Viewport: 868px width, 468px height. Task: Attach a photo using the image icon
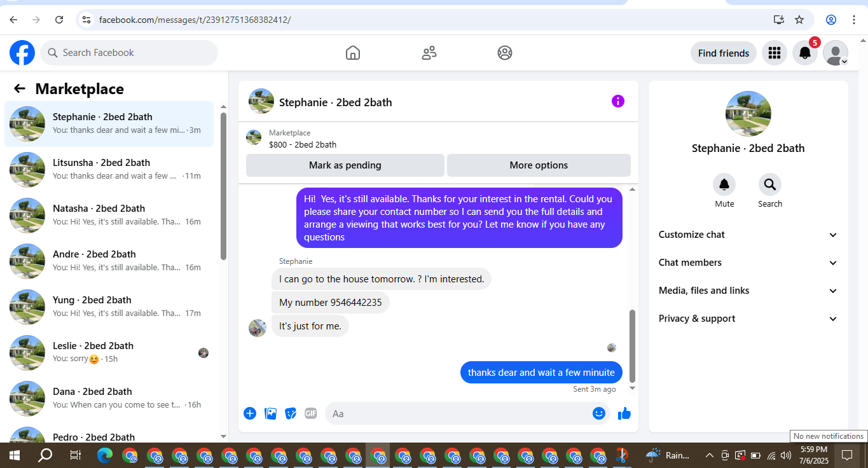271,413
